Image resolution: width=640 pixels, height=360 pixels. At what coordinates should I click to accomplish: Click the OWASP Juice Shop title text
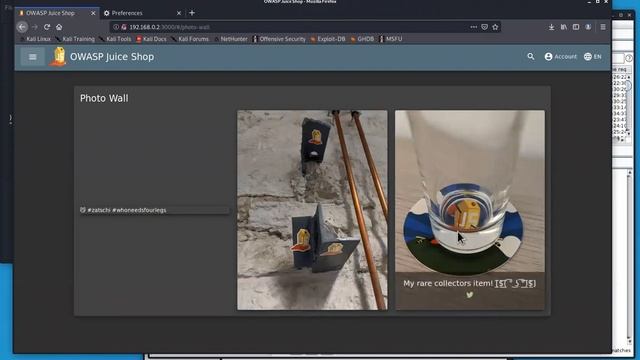[x=112, y=57]
